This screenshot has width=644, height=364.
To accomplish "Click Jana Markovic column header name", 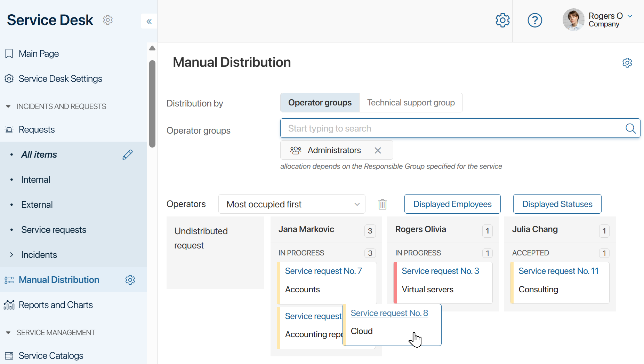I will pyautogui.click(x=306, y=229).
